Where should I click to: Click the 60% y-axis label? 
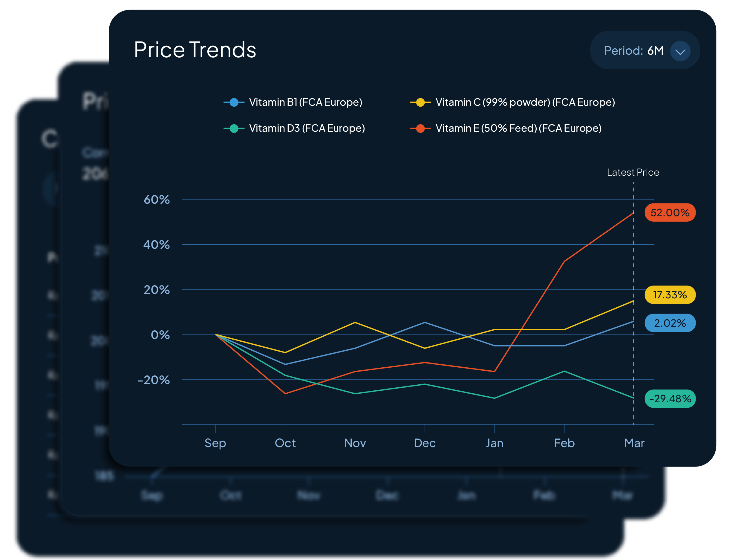157,200
